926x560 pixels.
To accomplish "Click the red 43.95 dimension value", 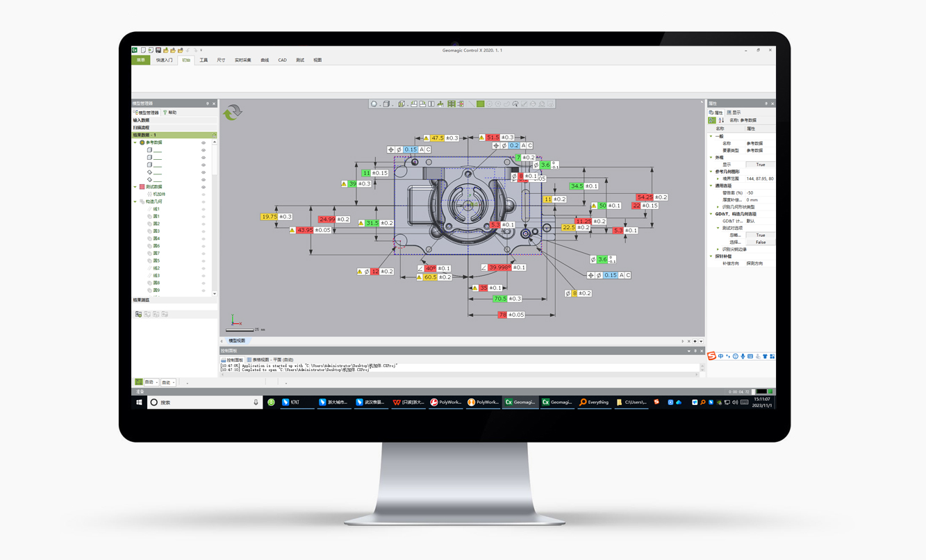I will click(x=304, y=230).
